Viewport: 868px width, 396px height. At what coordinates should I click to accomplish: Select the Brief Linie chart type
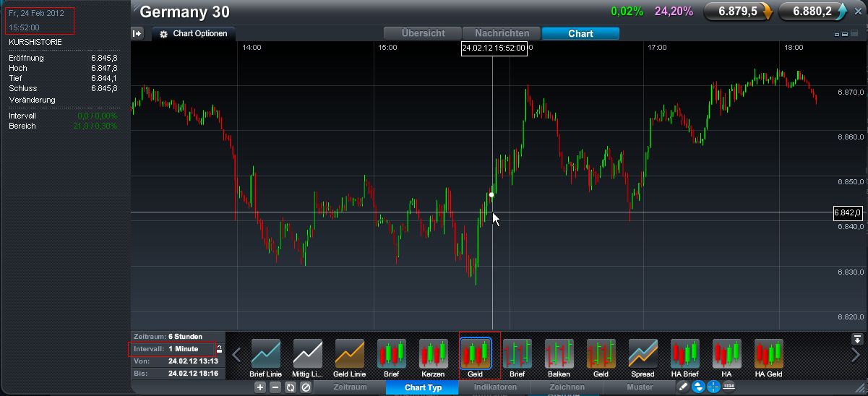click(265, 354)
